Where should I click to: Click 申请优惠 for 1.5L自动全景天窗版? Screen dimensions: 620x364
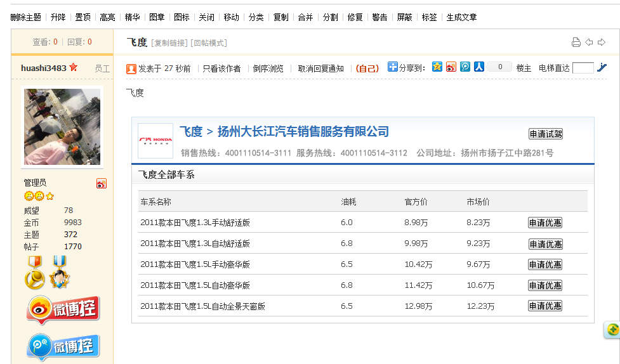[x=545, y=306]
